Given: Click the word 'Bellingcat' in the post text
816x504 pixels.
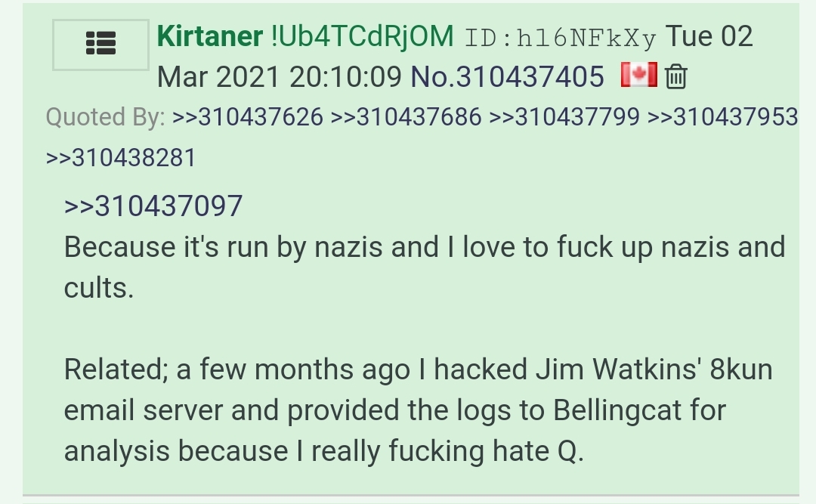Looking at the screenshot, I should (x=617, y=410).
